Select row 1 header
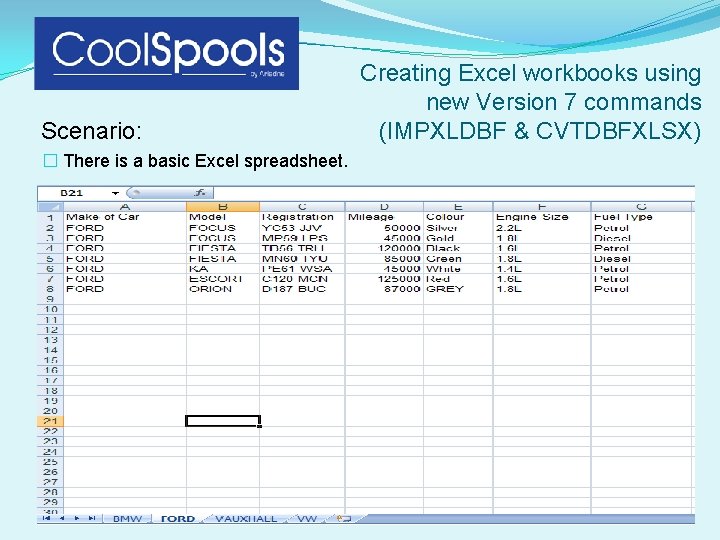The width and height of the screenshot is (720, 540). point(50,218)
